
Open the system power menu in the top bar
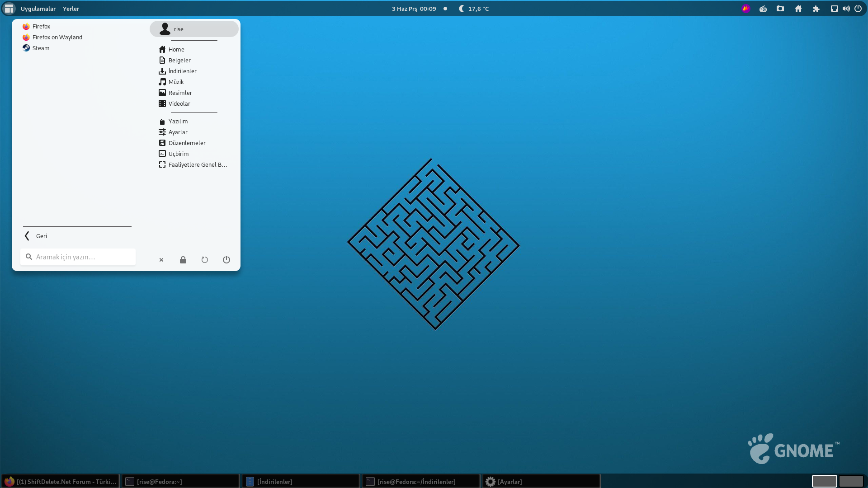pyautogui.click(x=858, y=9)
